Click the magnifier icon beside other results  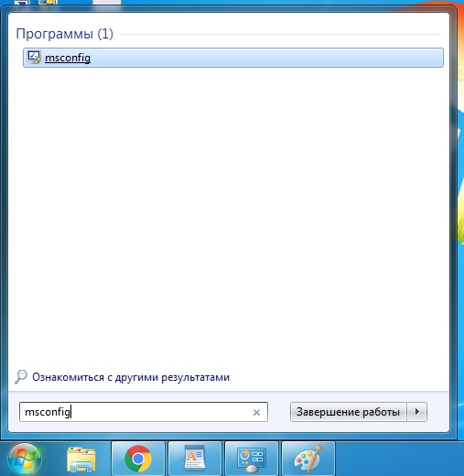pos(21,377)
